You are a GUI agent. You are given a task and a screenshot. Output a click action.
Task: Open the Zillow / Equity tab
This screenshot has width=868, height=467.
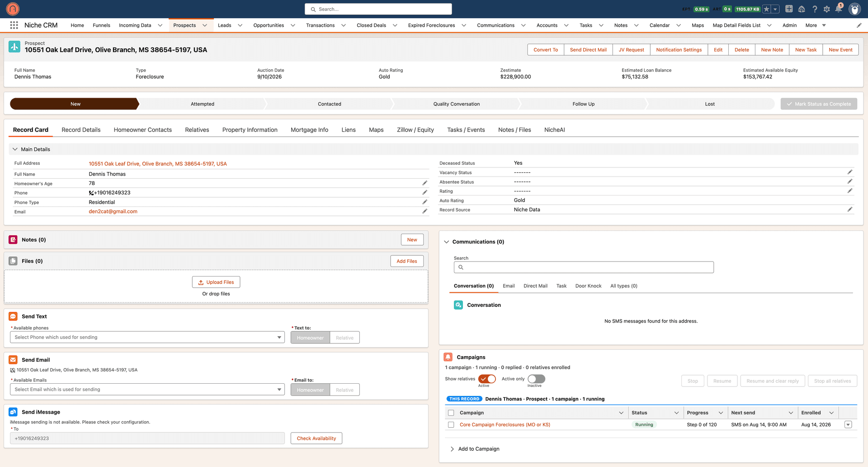point(415,130)
